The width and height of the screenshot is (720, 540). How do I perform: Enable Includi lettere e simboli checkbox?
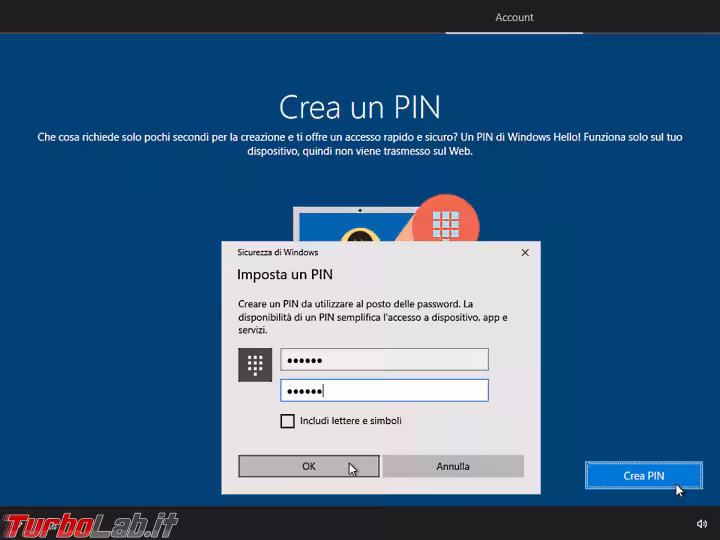click(287, 421)
